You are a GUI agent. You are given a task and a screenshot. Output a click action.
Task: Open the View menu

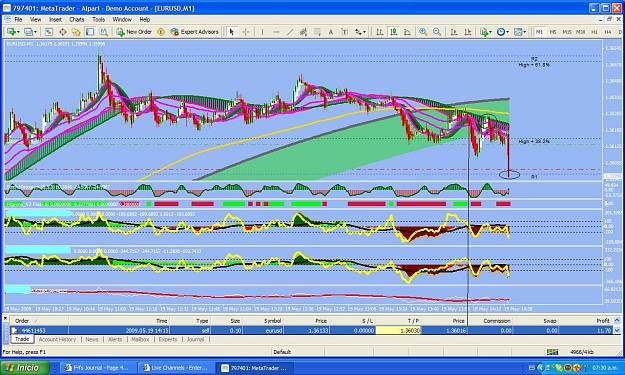click(35, 20)
